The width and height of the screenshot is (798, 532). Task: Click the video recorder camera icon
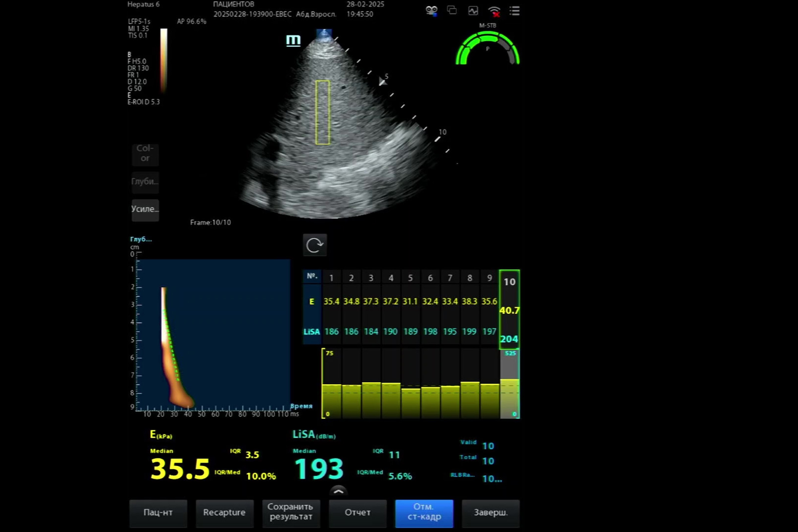pyautogui.click(x=431, y=11)
